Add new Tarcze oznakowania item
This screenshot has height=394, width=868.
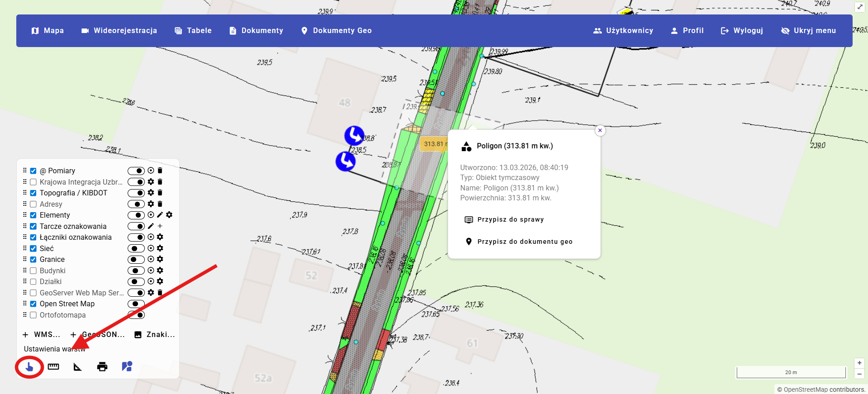[160, 226]
